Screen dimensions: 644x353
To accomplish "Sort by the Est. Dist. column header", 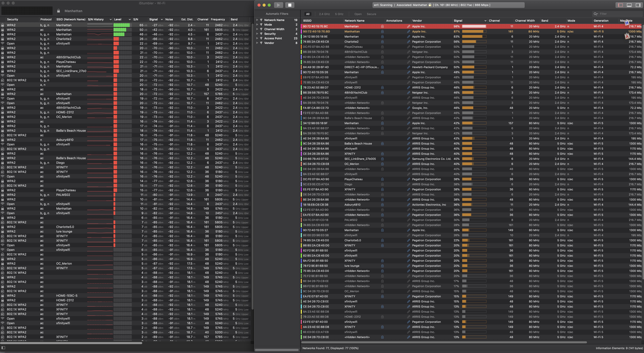I will coord(187,19).
